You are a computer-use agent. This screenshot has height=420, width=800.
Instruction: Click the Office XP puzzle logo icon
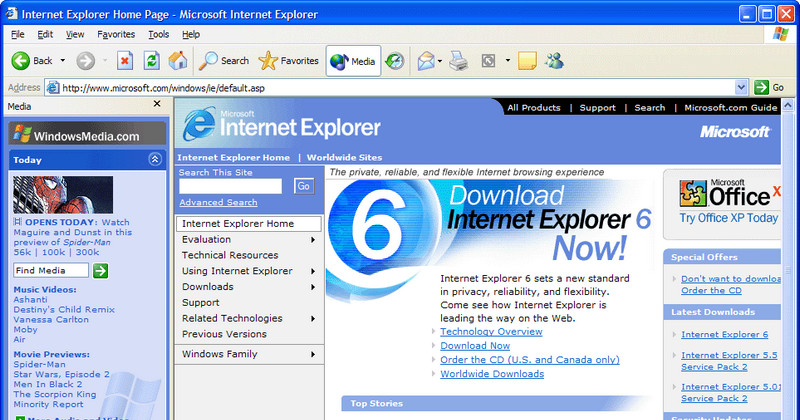pos(693,193)
